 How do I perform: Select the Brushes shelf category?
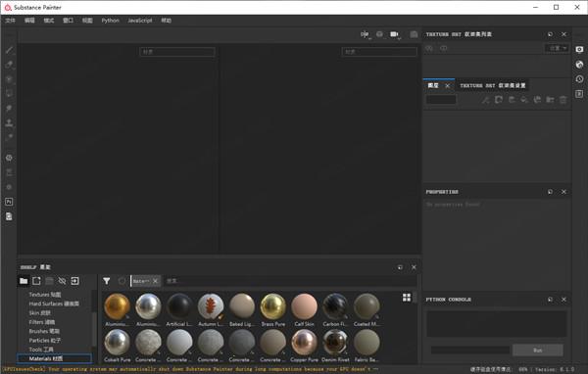click(x=44, y=331)
